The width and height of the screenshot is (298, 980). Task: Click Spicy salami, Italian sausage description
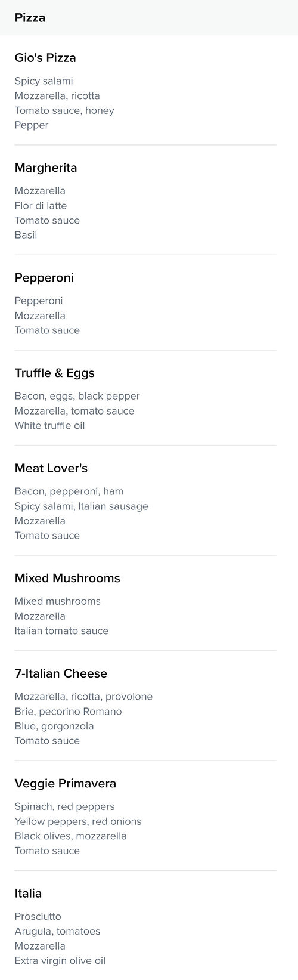82,506
